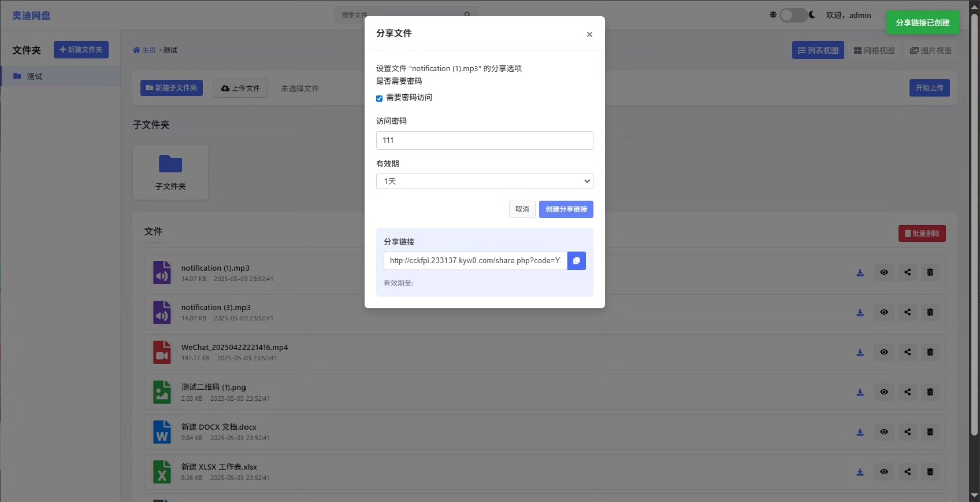
Task: Share 新建 XLSX 工作表.xlsx
Action: pyautogui.click(x=908, y=472)
